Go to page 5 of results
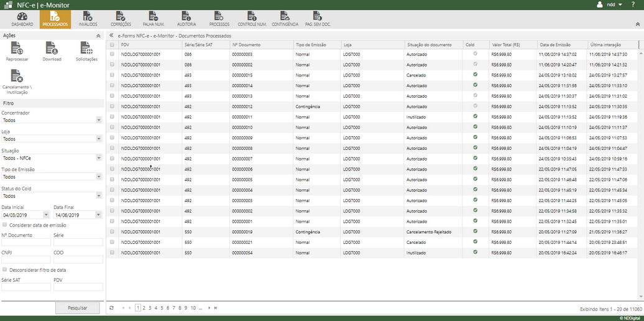Image resolution: width=644 pixels, height=321 pixels. 162,308
